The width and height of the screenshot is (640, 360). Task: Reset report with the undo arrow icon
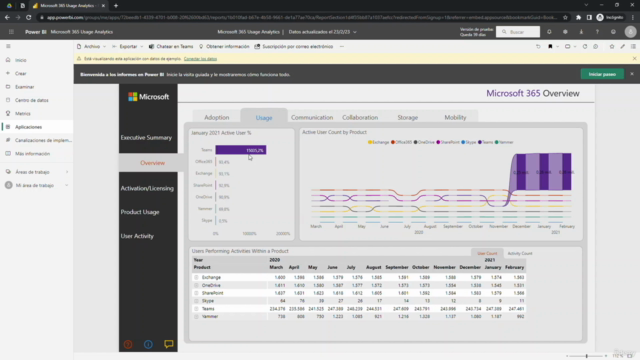coord(538,47)
